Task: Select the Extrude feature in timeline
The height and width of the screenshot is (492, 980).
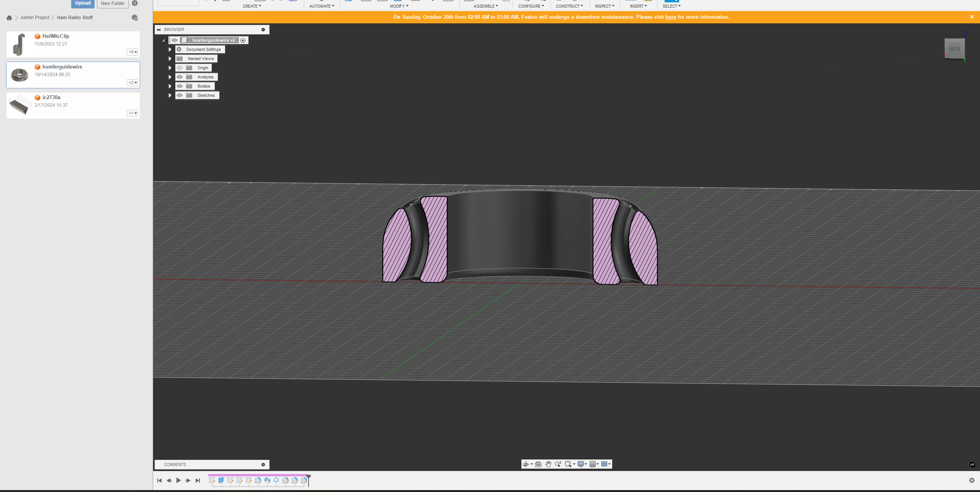Action: (x=221, y=480)
